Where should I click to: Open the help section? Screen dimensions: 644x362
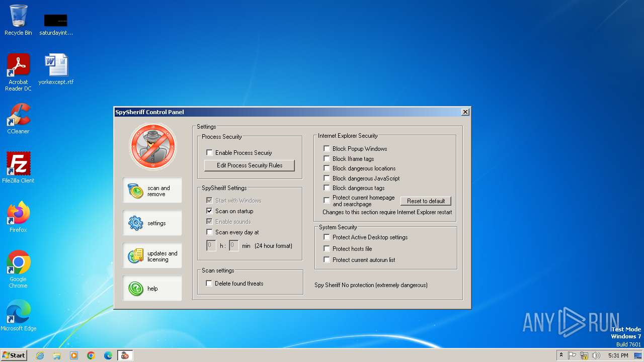(152, 289)
